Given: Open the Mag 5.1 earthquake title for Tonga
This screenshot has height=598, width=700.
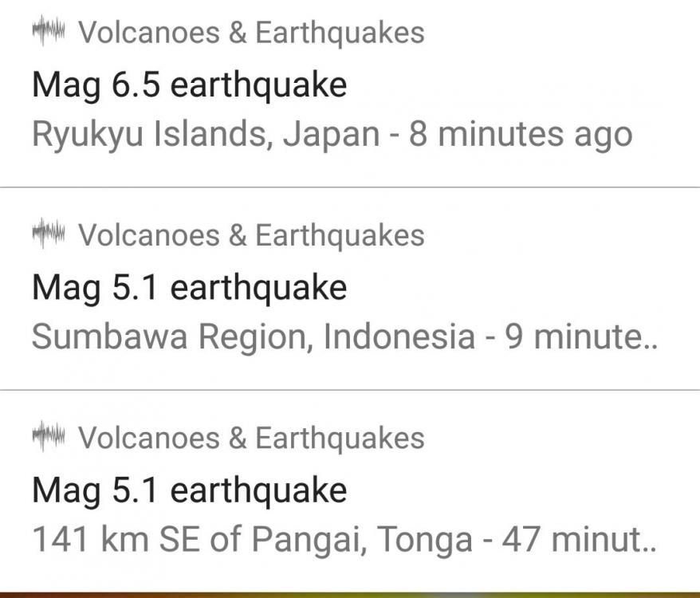Looking at the screenshot, I should click(189, 490).
